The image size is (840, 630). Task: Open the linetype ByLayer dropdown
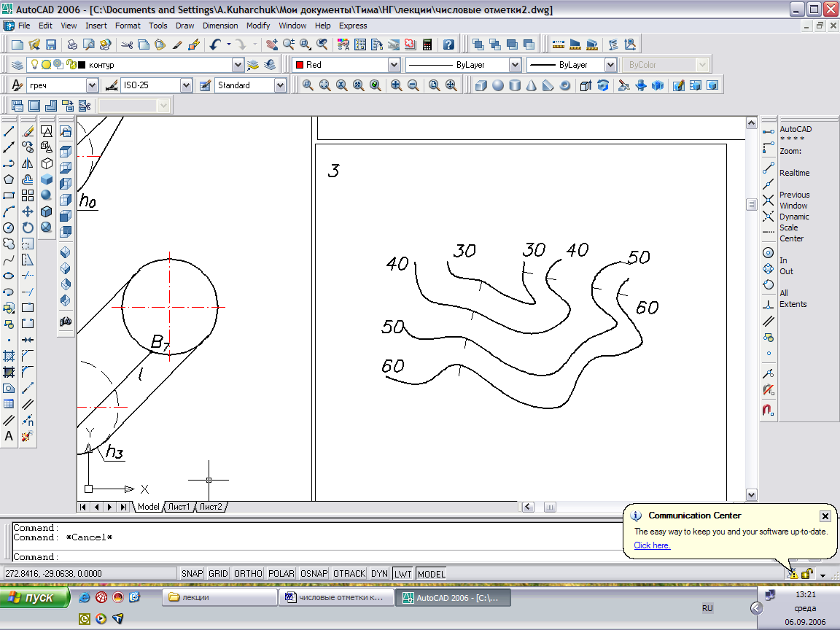515,65
